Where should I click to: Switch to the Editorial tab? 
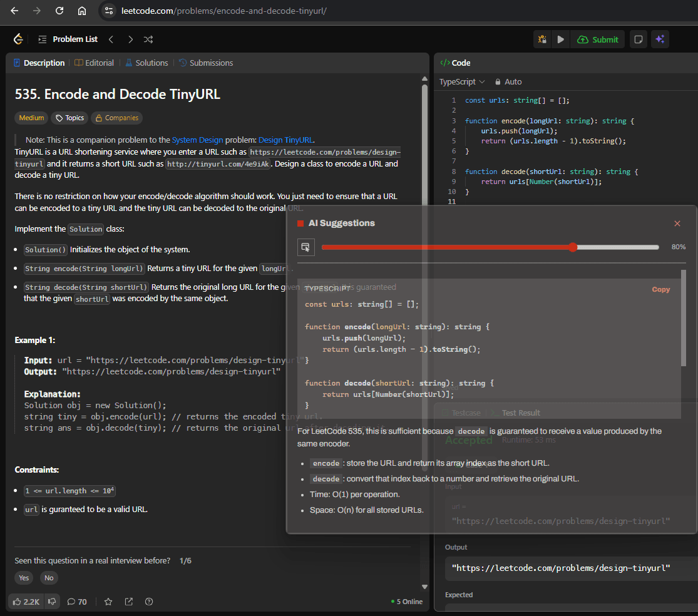pyautogui.click(x=94, y=63)
